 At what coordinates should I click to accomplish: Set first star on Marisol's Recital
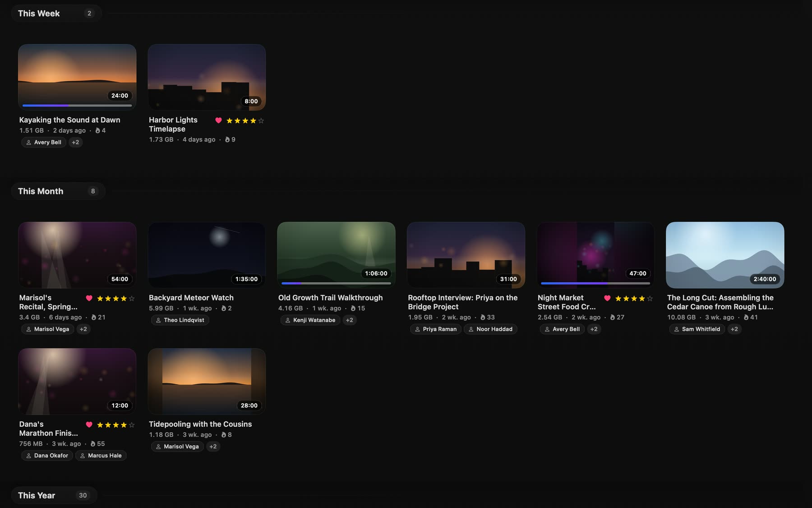coord(100,298)
